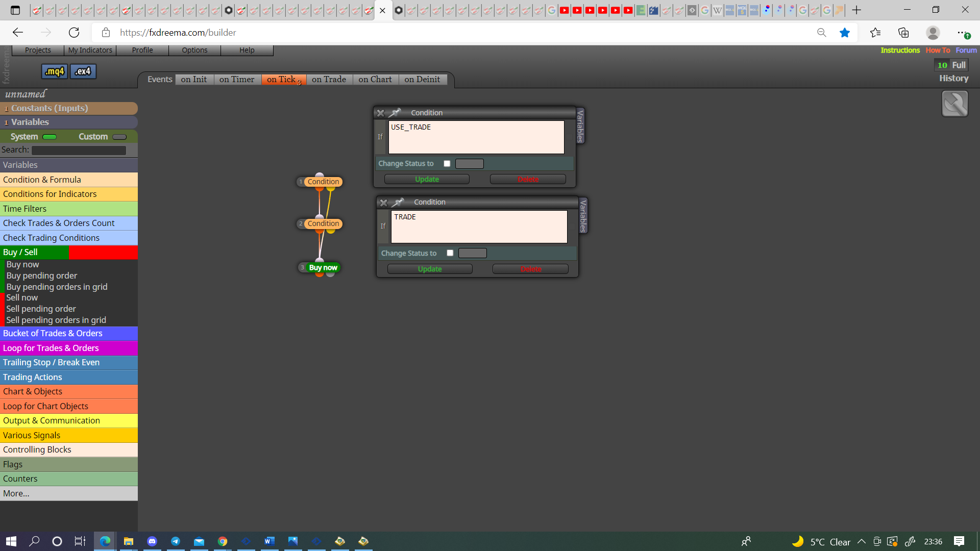980x551 pixels.
Task: Open the Forum link
Action: point(966,50)
